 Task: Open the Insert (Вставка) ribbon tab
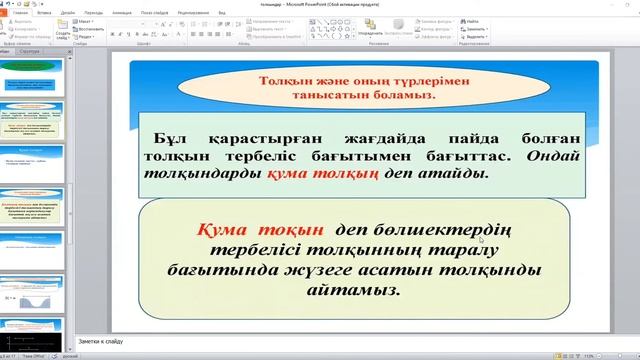point(44,13)
